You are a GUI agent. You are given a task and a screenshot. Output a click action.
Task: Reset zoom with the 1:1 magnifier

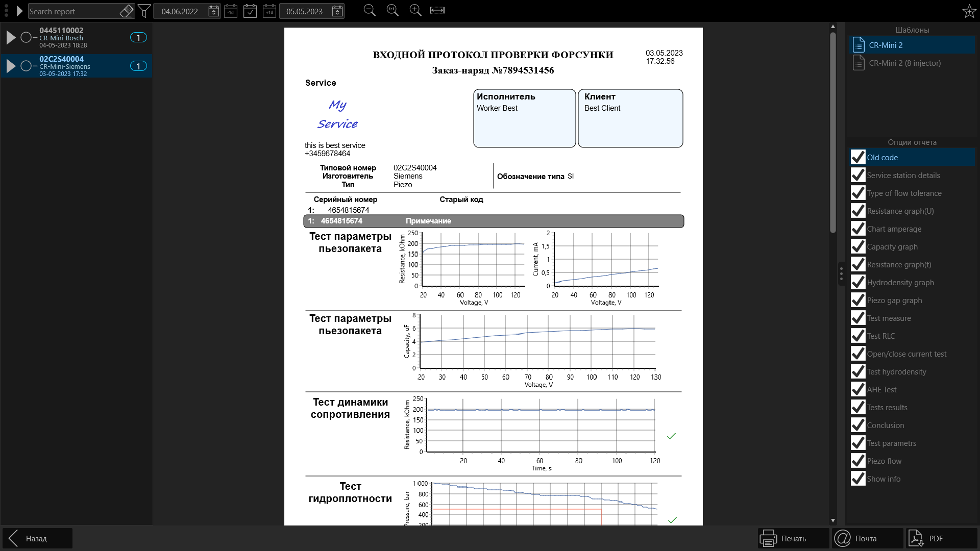tap(393, 10)
